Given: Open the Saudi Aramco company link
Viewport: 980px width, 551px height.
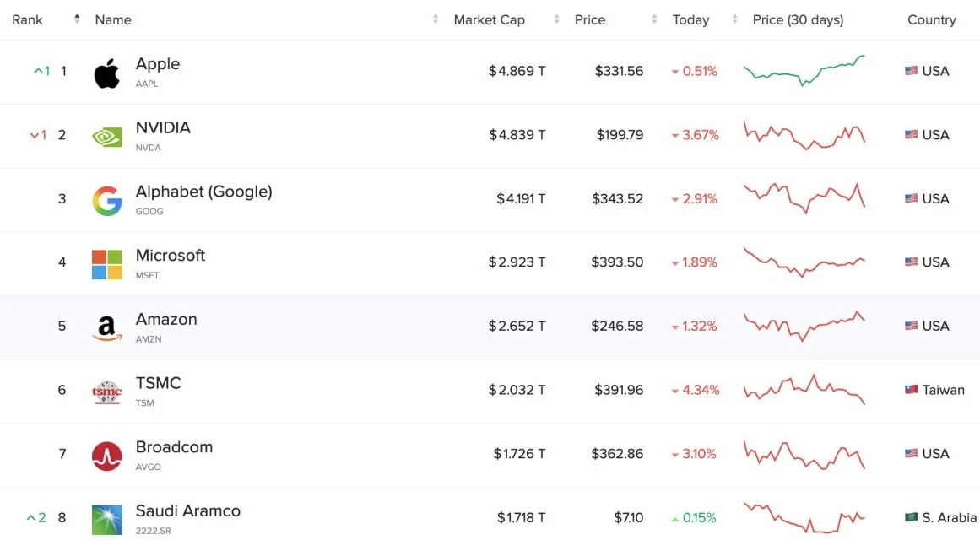Looking at the screenshot, I should 188,511.
